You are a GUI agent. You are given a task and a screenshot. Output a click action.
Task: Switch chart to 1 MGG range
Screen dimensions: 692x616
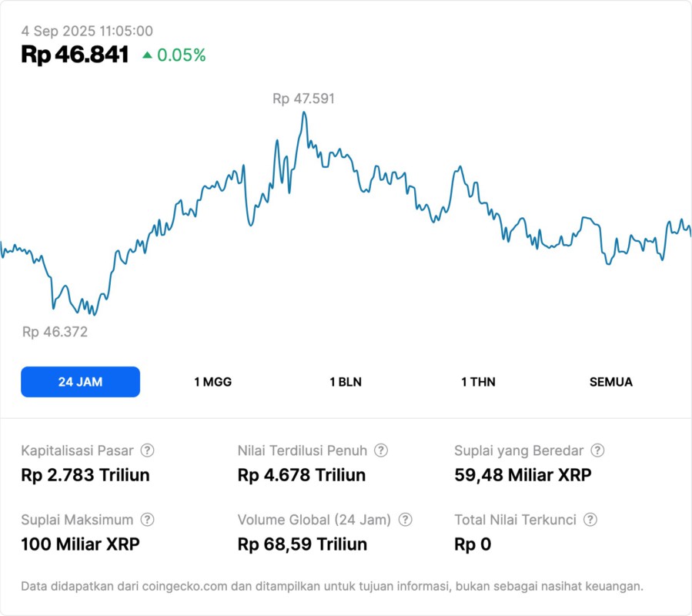213,382
